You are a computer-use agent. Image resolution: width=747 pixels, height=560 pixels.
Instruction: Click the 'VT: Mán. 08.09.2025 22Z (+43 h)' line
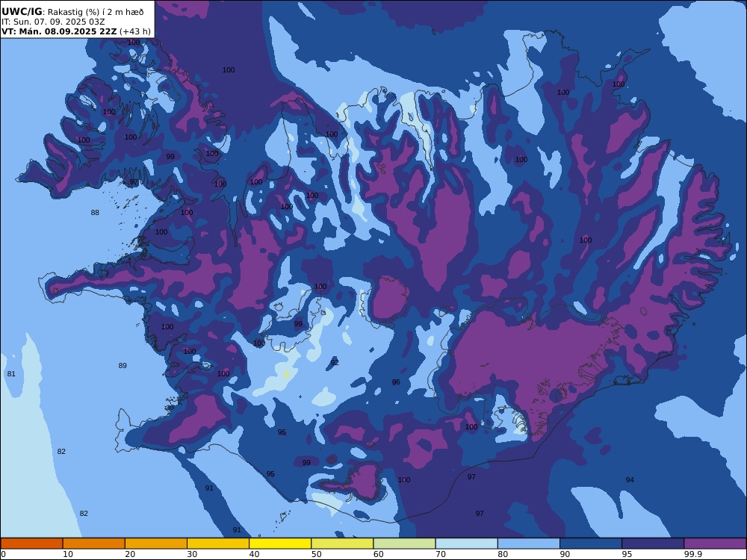tap(76, 31)
